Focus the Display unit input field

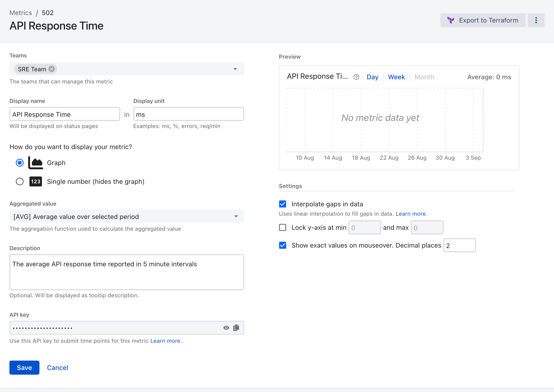pyautogui.click(x=189, y=114)
